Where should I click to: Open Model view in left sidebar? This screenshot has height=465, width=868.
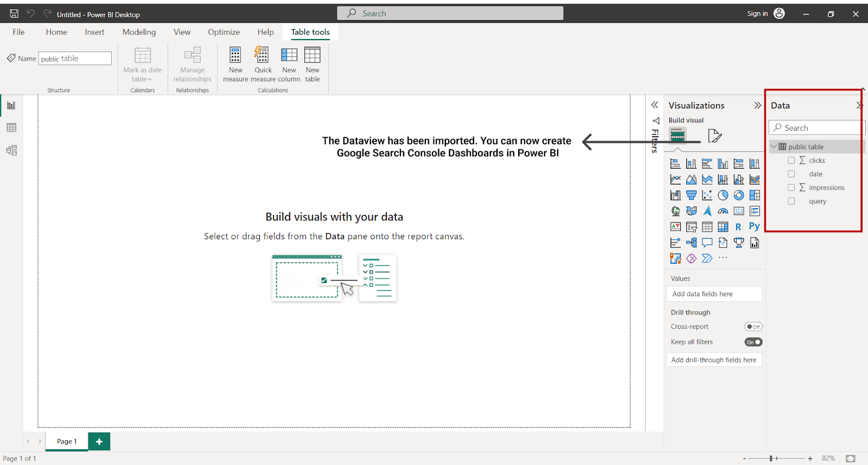click(x=11, y=150)
